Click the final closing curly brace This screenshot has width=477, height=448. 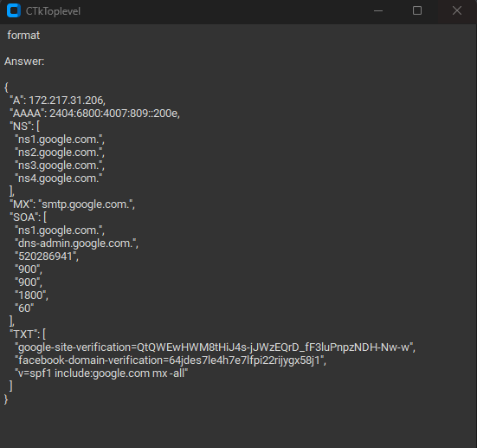point(6,399)
